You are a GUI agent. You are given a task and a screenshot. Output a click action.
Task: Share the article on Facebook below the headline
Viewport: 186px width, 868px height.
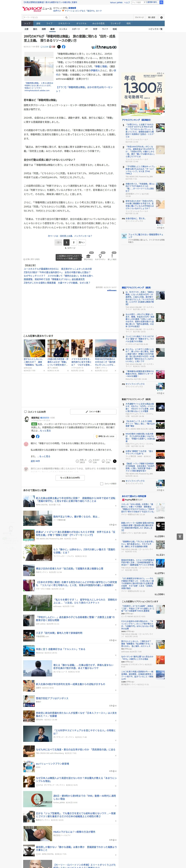(63, 47)
